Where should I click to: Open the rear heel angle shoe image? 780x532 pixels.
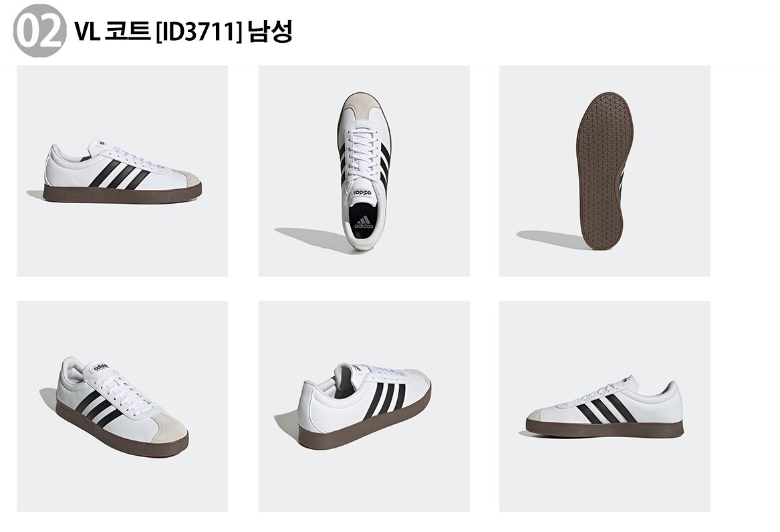(x=364, y=406)
